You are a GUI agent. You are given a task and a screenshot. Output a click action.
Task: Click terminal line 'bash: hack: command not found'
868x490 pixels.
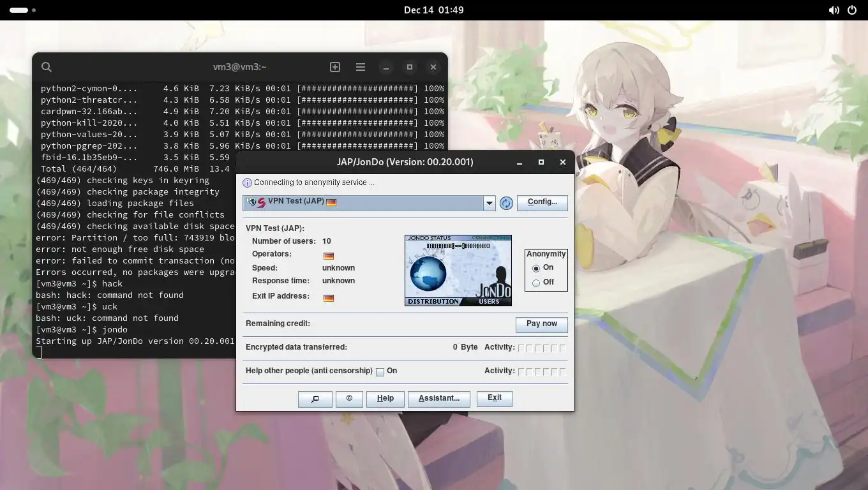(x=110, y=295)
